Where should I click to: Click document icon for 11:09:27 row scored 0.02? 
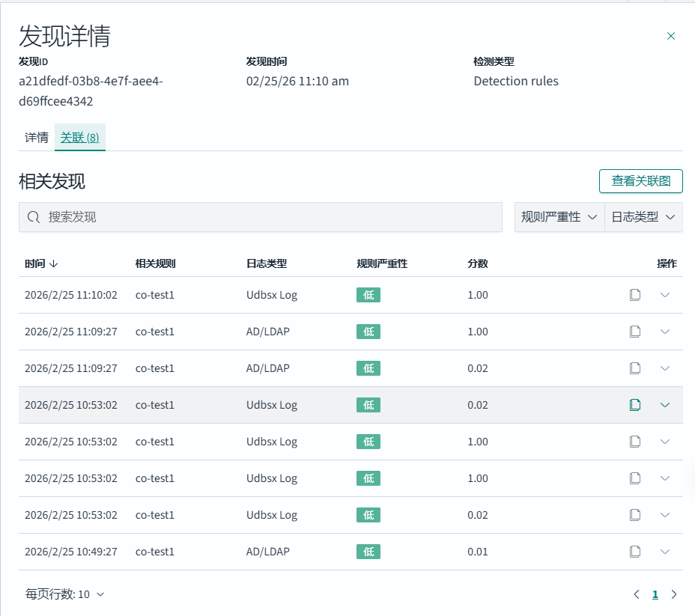click(x=635, y=368)
